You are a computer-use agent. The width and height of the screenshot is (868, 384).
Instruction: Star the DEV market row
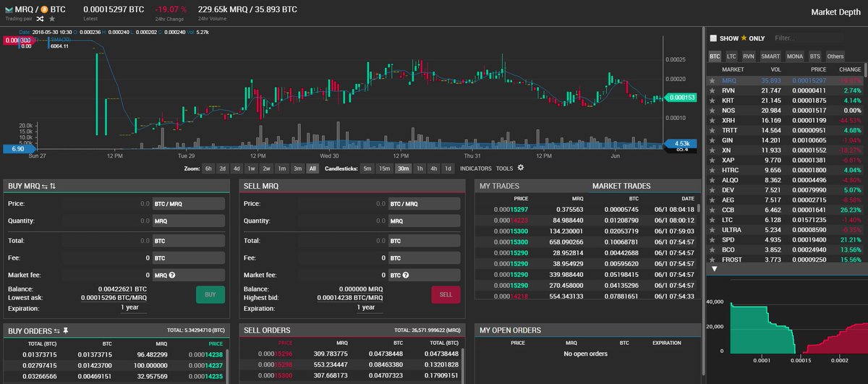click(x=712, y=189)
